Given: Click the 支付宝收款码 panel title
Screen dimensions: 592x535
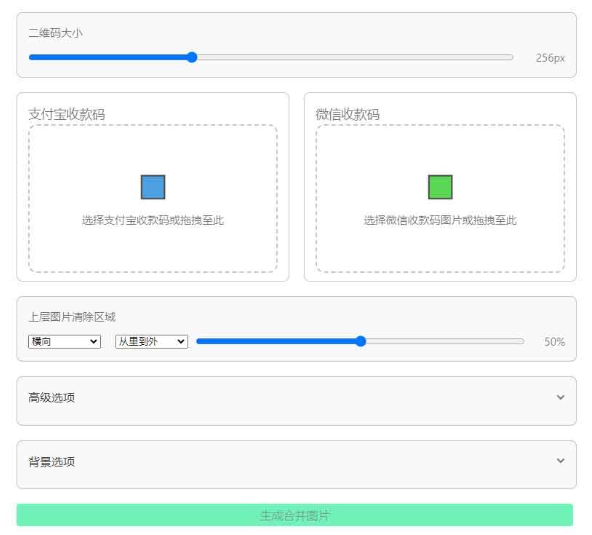Looking at the screenshot, I should [67, 114].
